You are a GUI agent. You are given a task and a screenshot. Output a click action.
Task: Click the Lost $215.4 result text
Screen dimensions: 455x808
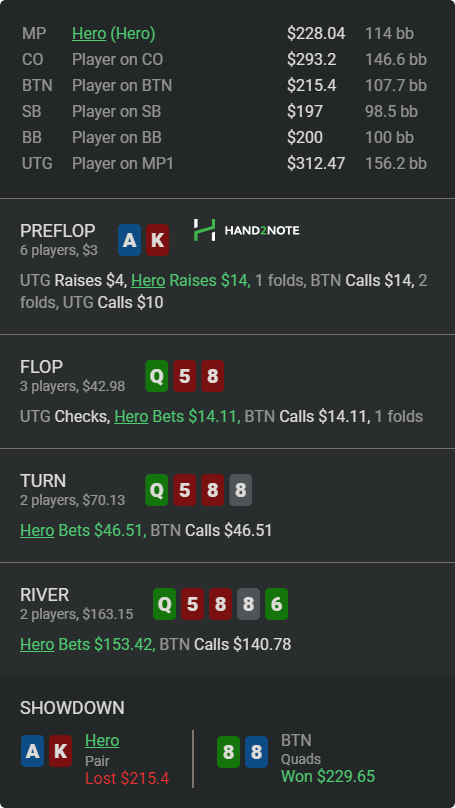point(127,779)
